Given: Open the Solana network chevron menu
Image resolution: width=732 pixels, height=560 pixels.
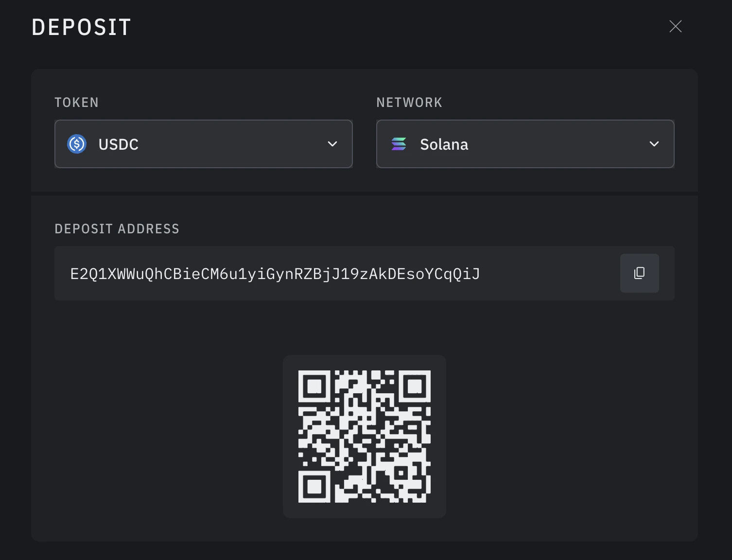Looking at the screenshot, I should pyautogui.click(x=654, y=144).
